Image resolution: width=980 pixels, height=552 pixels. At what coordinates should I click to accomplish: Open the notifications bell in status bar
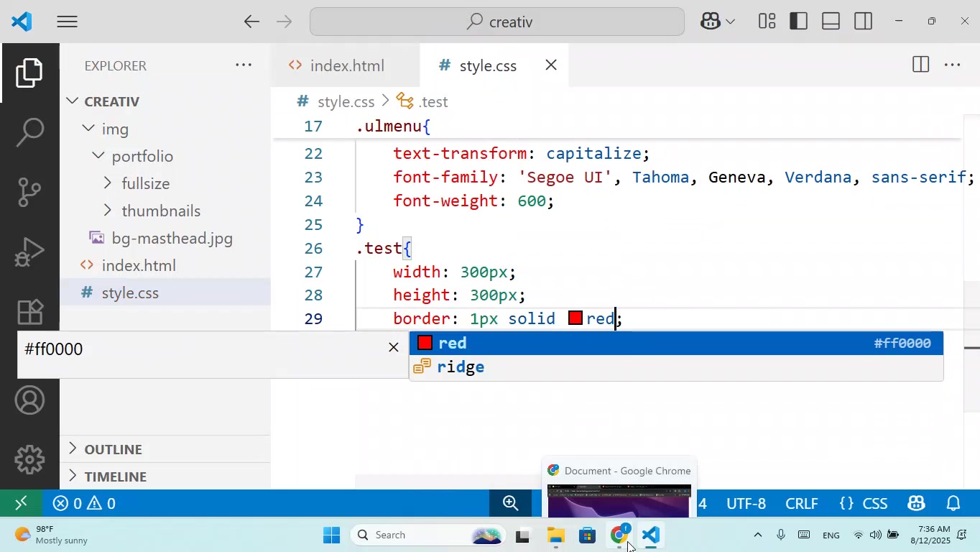click(953, 503)
